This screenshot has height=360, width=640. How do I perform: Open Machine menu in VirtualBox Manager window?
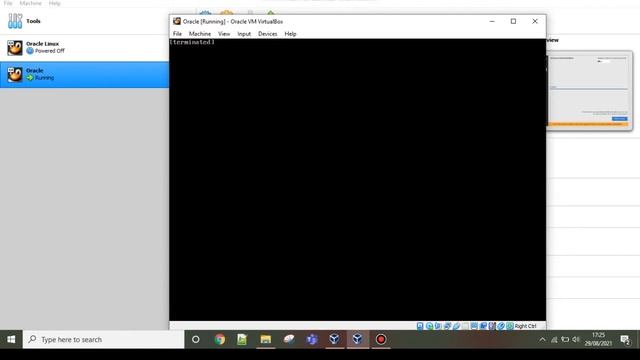click(x=31, y=3)
